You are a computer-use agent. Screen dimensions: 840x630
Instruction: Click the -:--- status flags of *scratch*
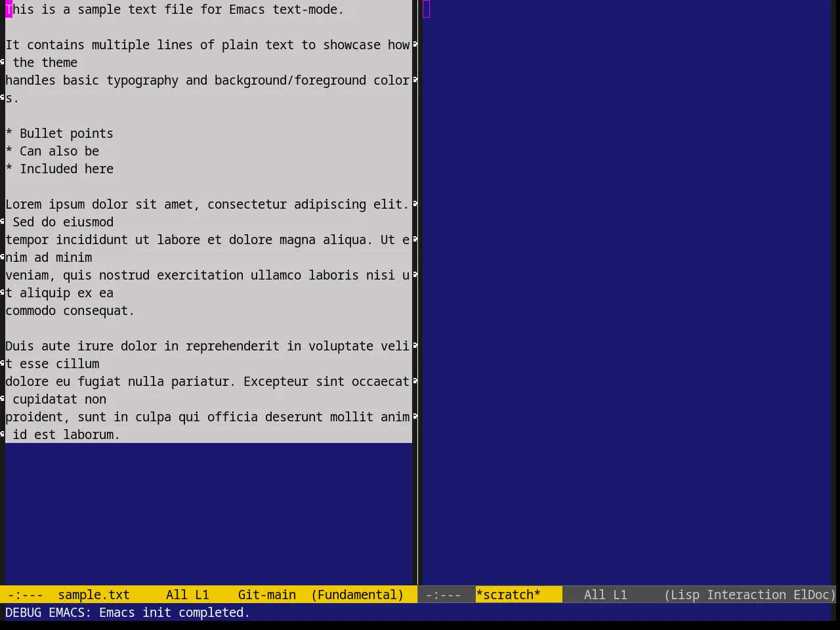point(443,595)
